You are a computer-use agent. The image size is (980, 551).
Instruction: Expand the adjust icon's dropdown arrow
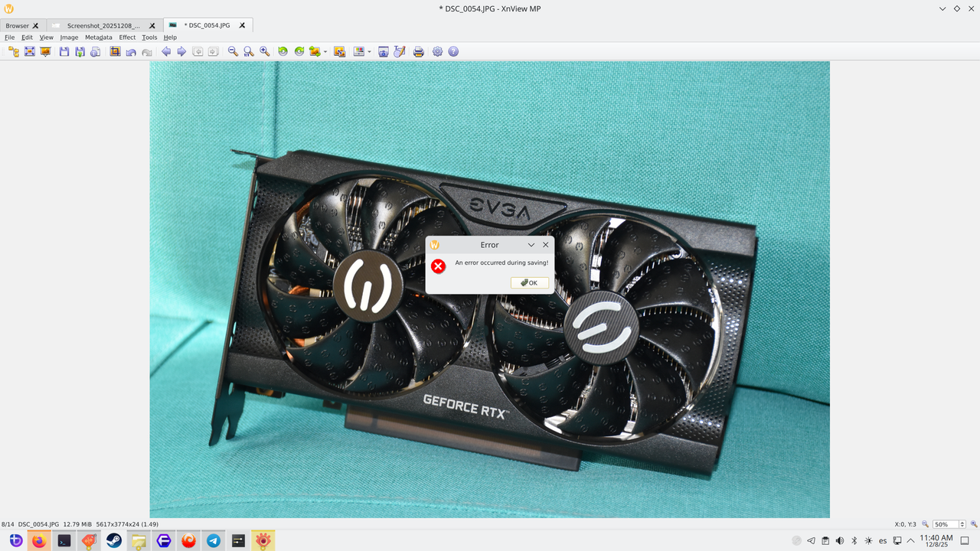point(369,52)
